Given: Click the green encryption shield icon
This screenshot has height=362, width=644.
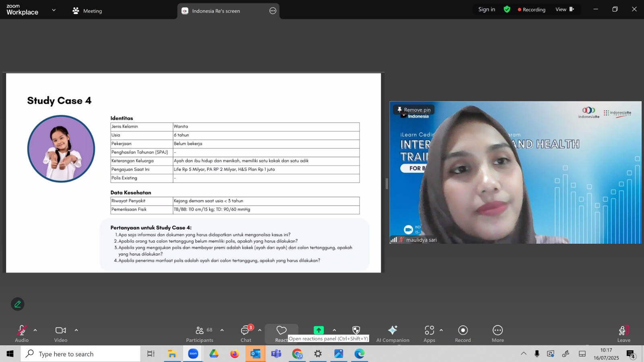Looking at the screenshot, I should pos(507,9).
